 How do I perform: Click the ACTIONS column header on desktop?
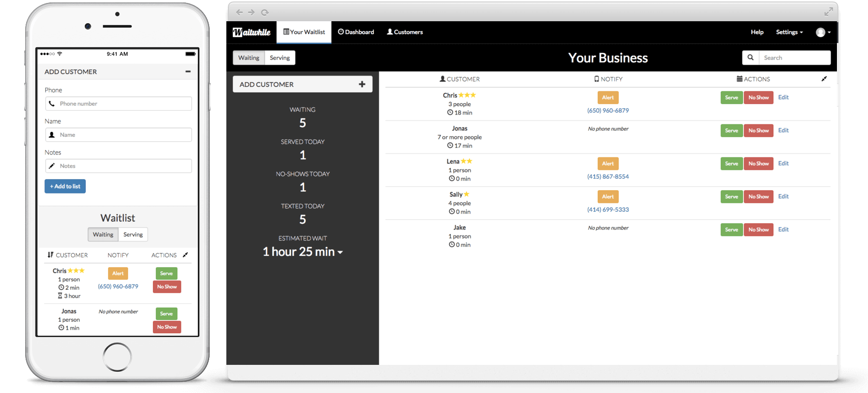coord(753,79)
